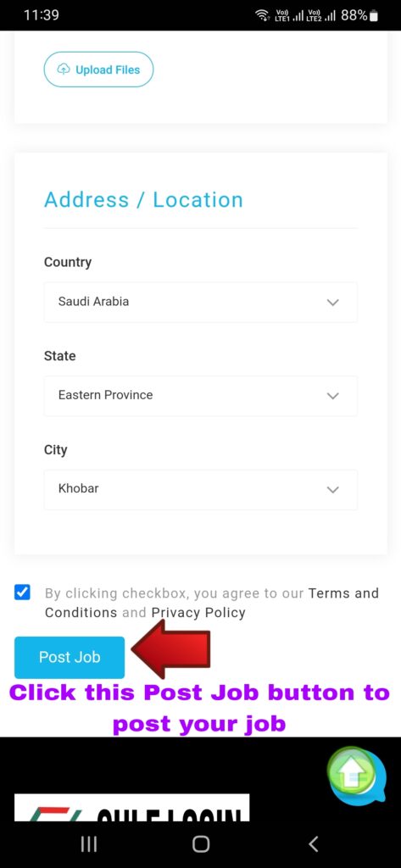Viewport: 401px width, 868px height.
Task: Click the Post Job button
Action: pos(70,657)
